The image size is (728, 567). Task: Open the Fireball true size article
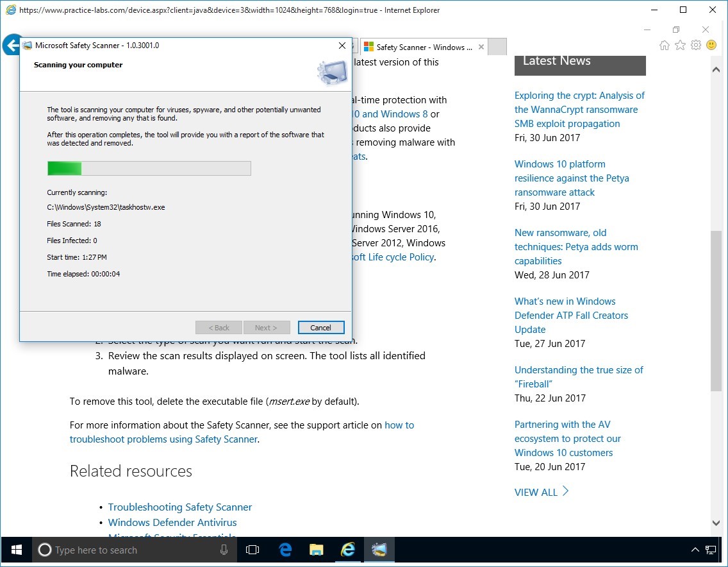coord(579,377)
